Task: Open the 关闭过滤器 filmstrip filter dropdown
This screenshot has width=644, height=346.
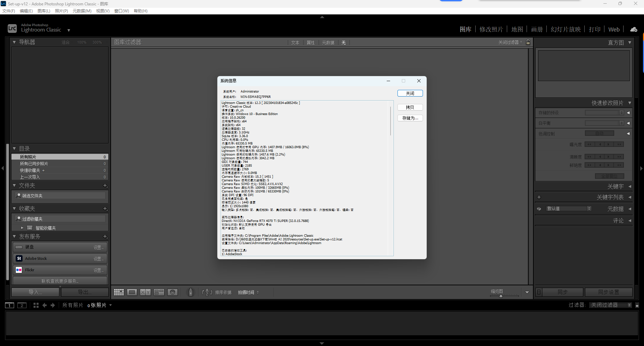Action: [x=610, y=305]
